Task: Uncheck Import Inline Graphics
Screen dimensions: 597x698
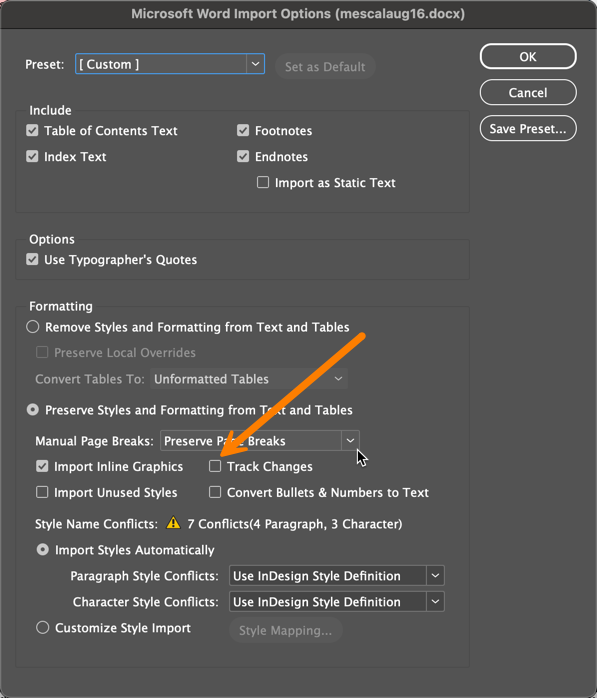Action: (x=42, y=466)
